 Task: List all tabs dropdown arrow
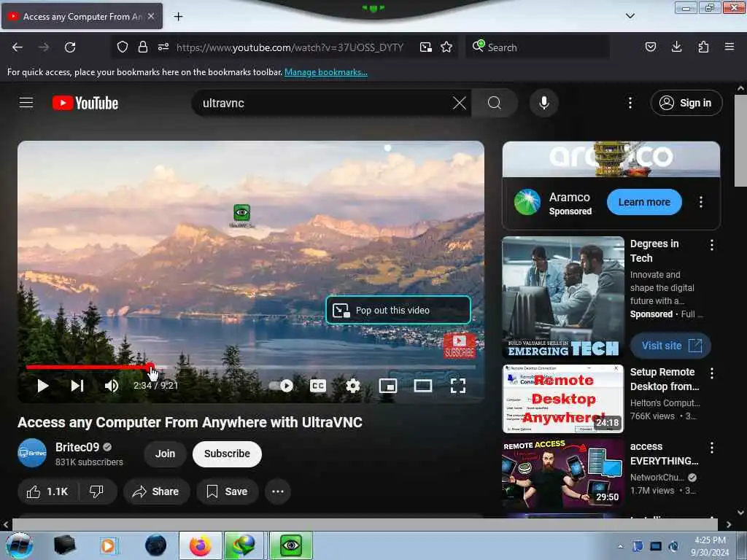coord(630,16)
